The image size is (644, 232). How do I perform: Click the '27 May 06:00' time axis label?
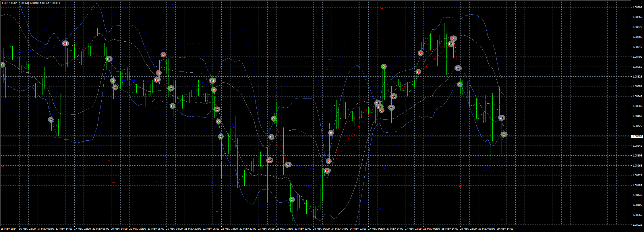pos(376,229)
